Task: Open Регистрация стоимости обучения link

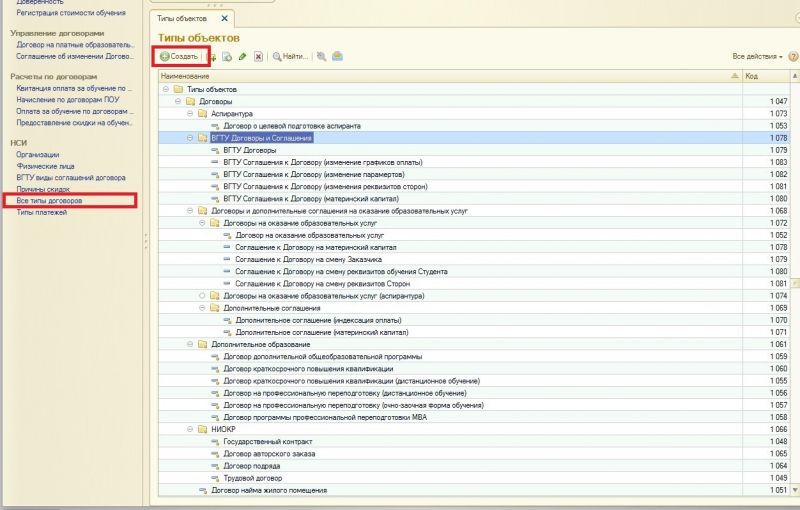Action: point(71,13)
